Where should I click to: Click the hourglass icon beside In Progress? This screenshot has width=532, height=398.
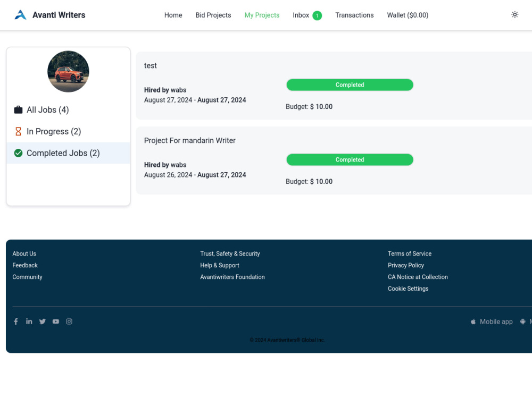click(18, 132)
